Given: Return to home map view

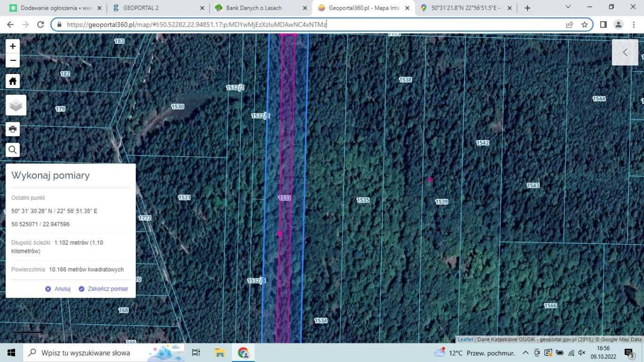Looking at the screenshot, I should pyautogui.click(x=13, y=81).
